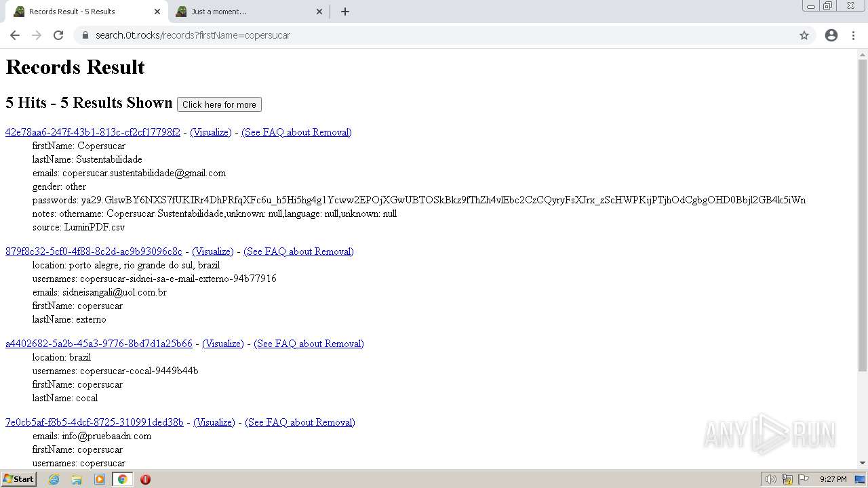
Task: Select the Records Result - 5 Results tab
Action: [x=87, y=12]
